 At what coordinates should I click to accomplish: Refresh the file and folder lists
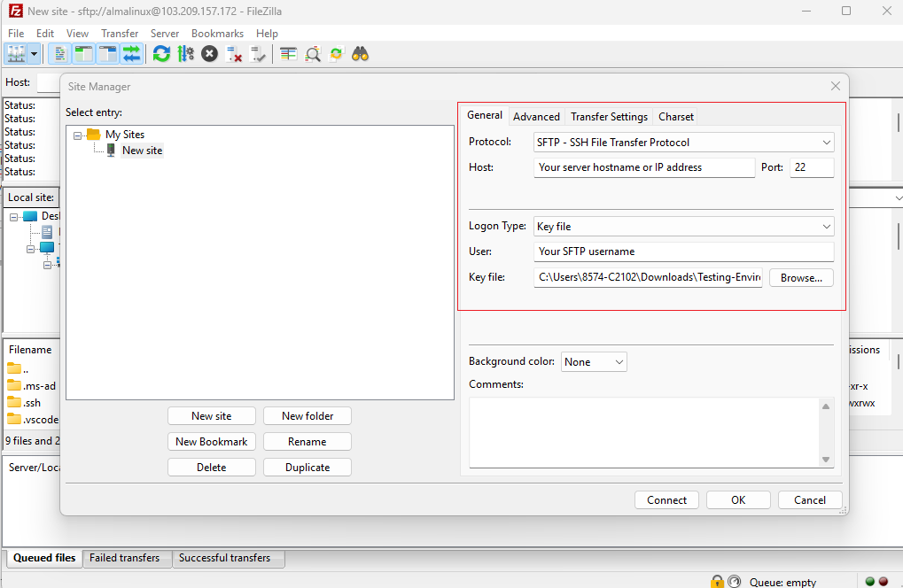click(162, 54)
